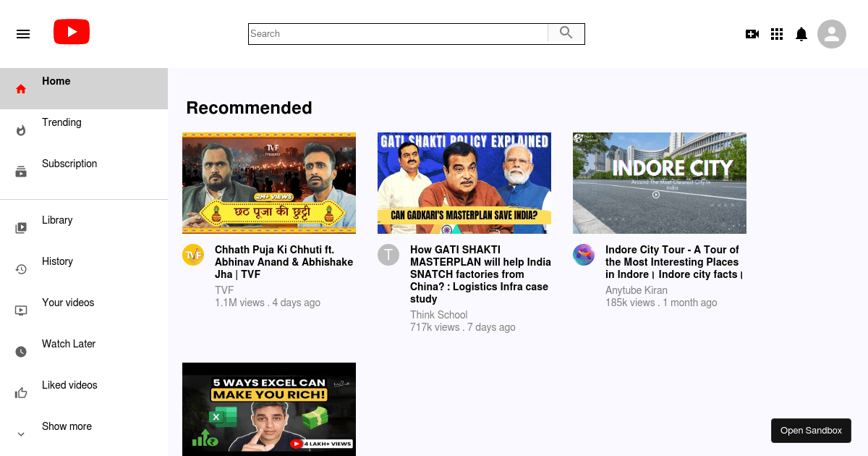Open the Chhath Puja Ki Chhuti video title
Viewport: 868px width, 456px height.
pos(284,261)
